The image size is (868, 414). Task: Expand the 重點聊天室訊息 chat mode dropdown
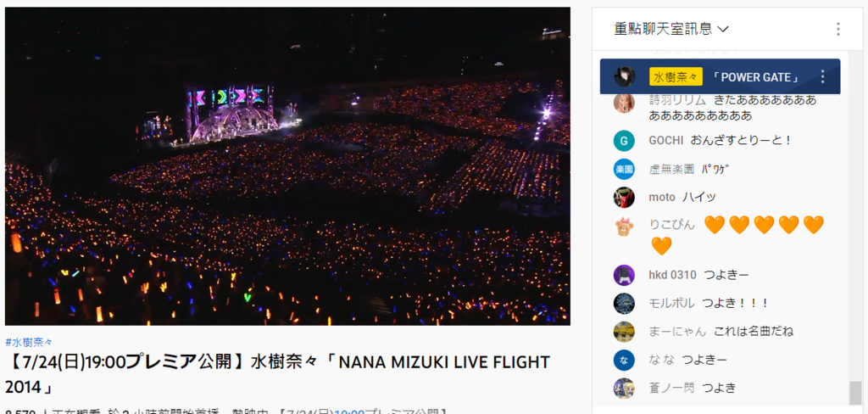click(x=671, y=29)
